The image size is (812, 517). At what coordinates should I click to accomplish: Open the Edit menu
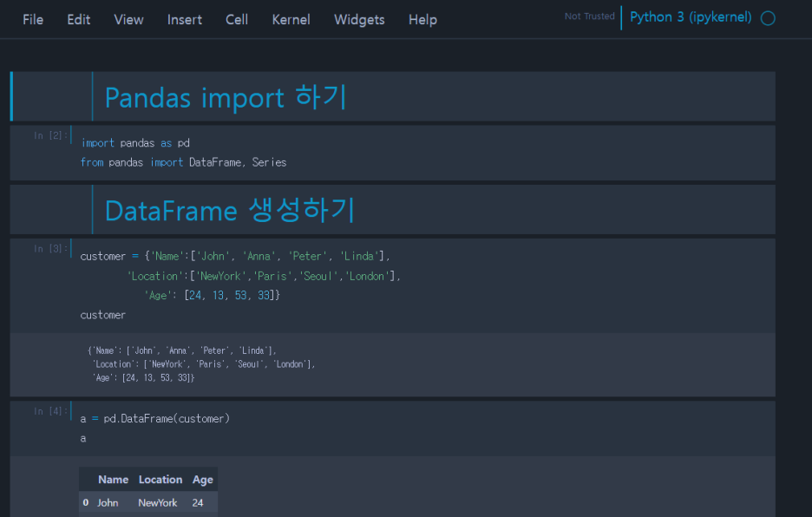point(79,20)
